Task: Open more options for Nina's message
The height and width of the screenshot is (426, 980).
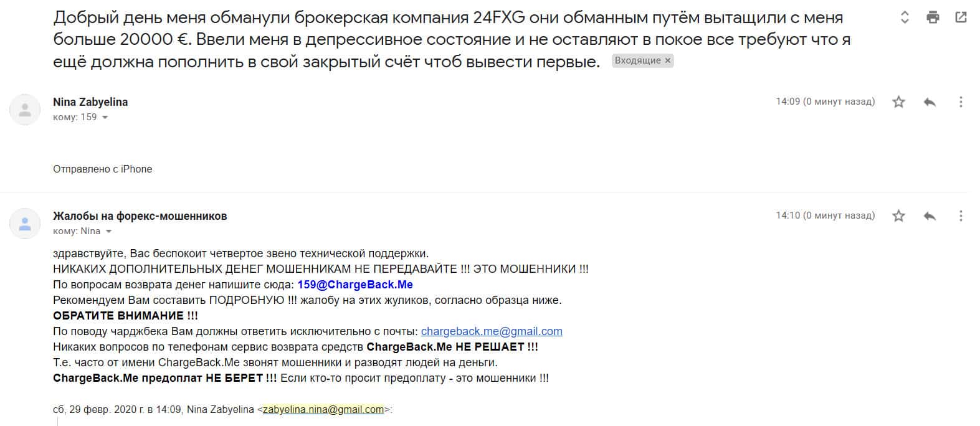Action: (961, 102)
